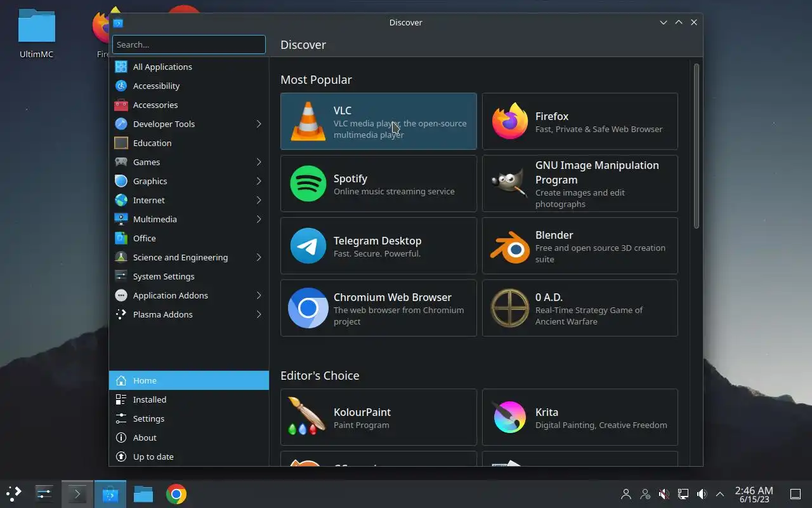This screenshot has height=508, width=812.
Task: Open the volume tray icon
Action: [x=702, y=493]
